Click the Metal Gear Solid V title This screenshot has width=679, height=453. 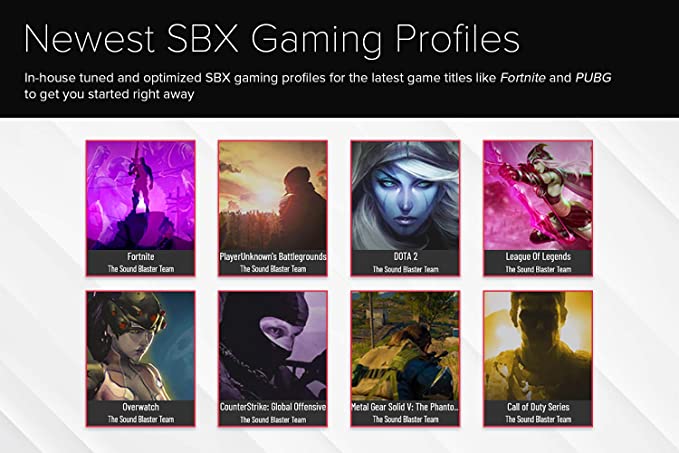point(405,408)
